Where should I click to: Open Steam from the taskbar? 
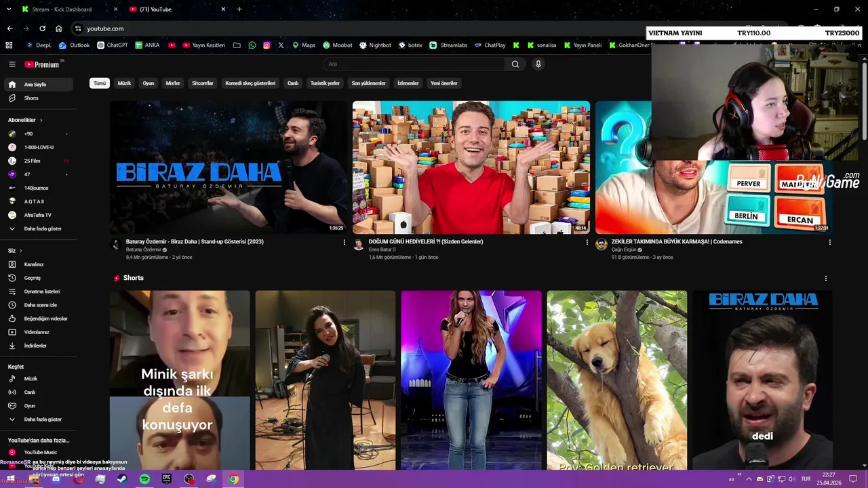122,479
